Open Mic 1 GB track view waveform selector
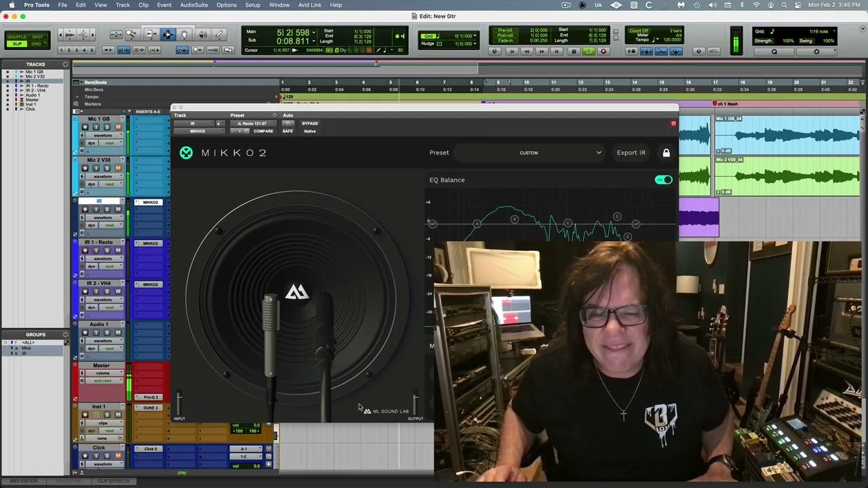Screen dimensions: 868x488 pyautogui.click(x=104, y=136)
